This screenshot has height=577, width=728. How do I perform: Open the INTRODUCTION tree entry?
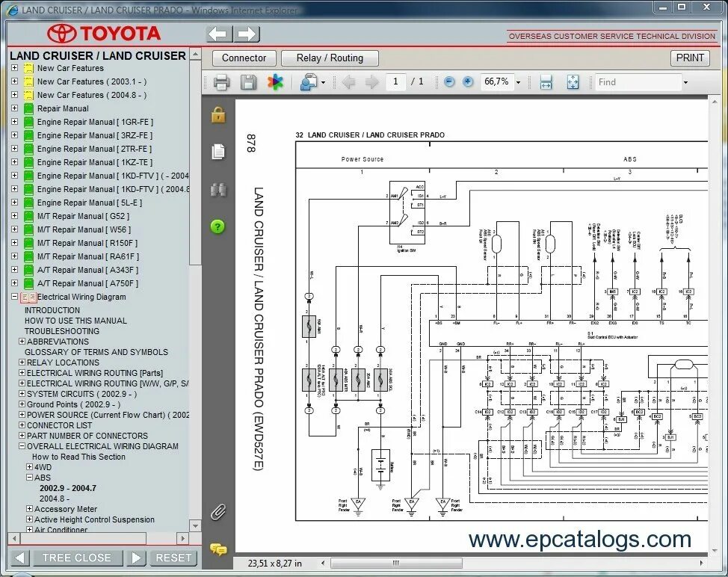(52, 310)
